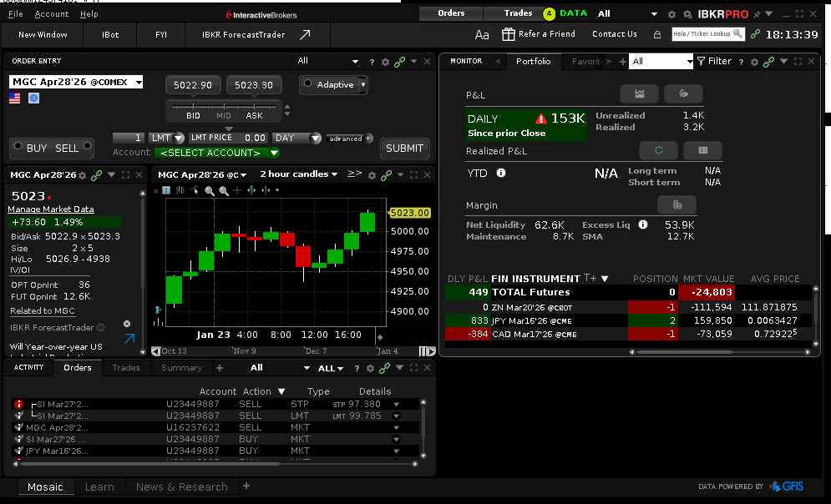Click the Manage Market Data link
Screen dimensions: 831x504
51,209
